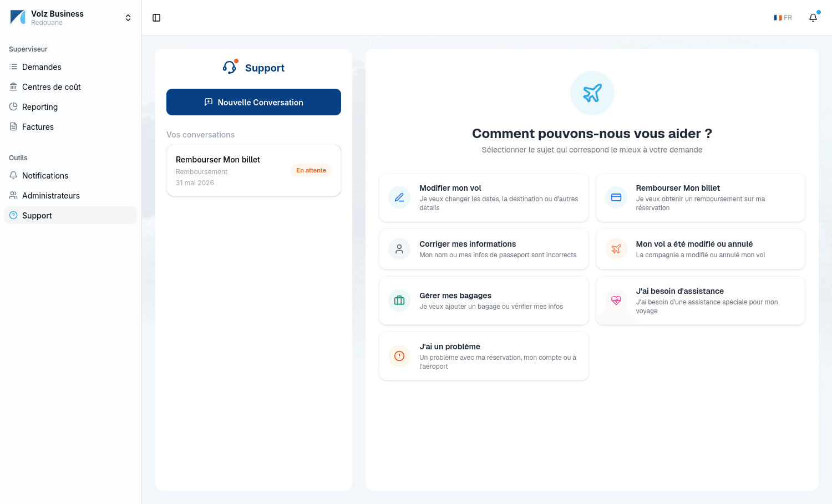Click the pencil icon for Modifier mon vol
The width and height of the screenshot is (832, 504).
(399, 197)
